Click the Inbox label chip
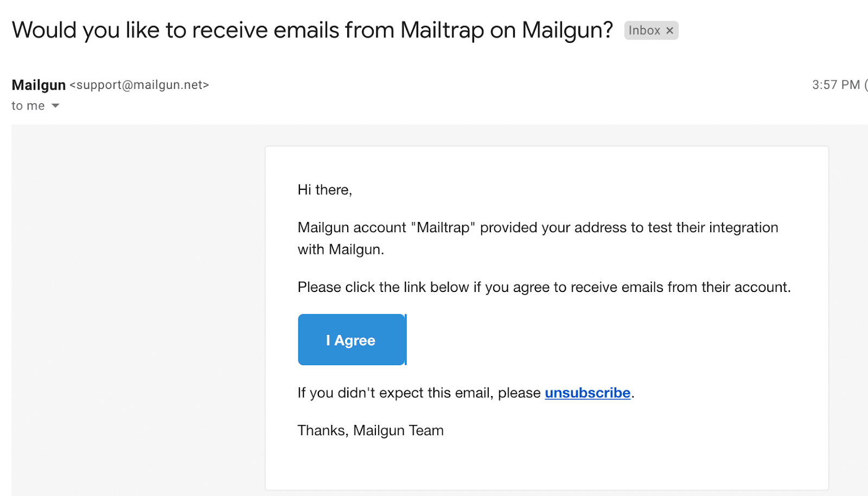Image resolution: width=868 pixels, height=496 pixels. tap(644, 31)
